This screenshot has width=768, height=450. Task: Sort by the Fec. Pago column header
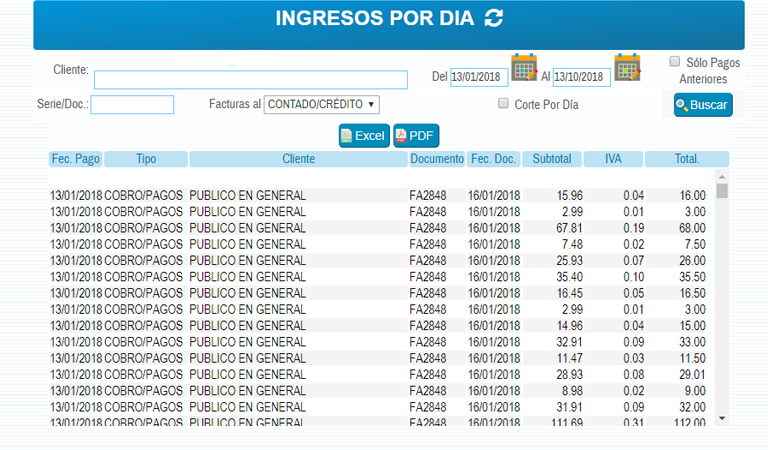click(76, 159)
